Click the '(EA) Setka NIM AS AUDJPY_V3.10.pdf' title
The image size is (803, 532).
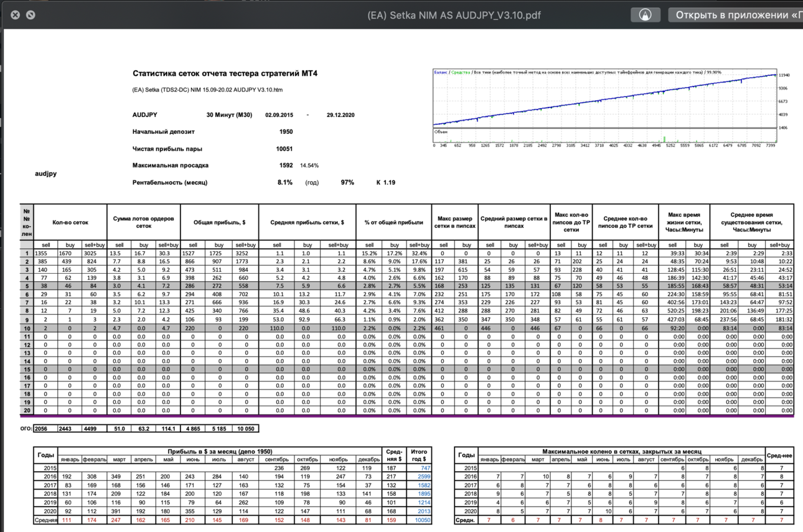(x=454, y=15)
